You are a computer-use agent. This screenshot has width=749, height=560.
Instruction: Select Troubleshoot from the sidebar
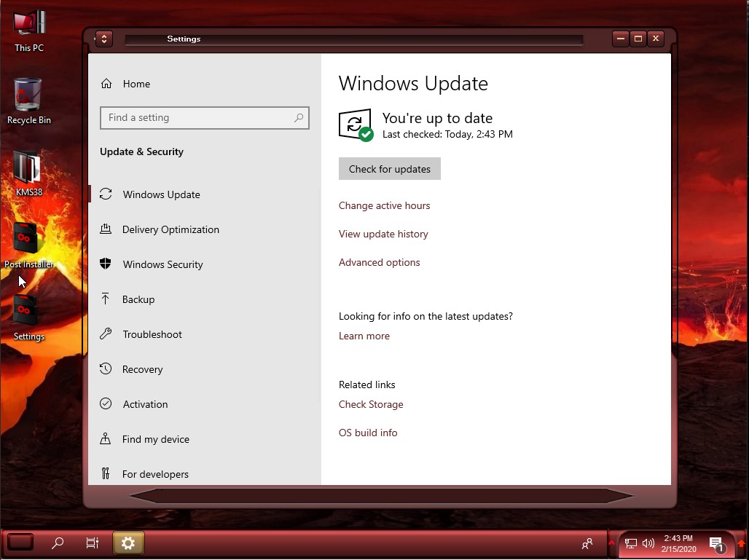tap(152, 334)
